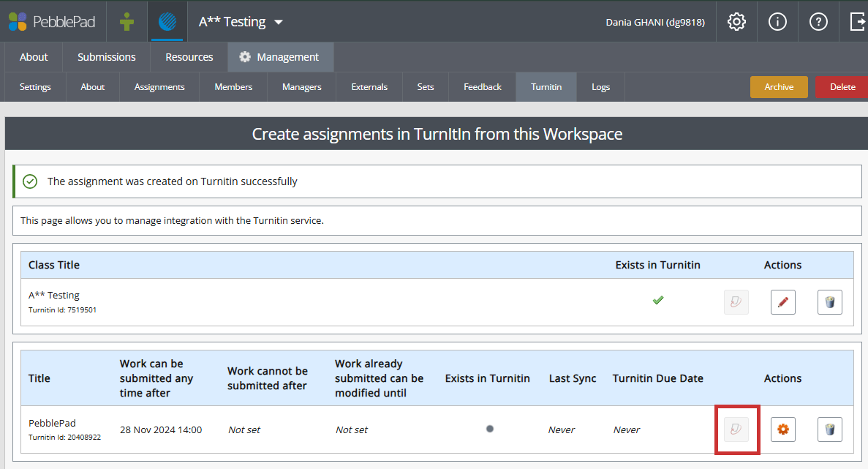Open the Assignments sub-tab
Screen dimensions: 868x469
click(159, 87)
